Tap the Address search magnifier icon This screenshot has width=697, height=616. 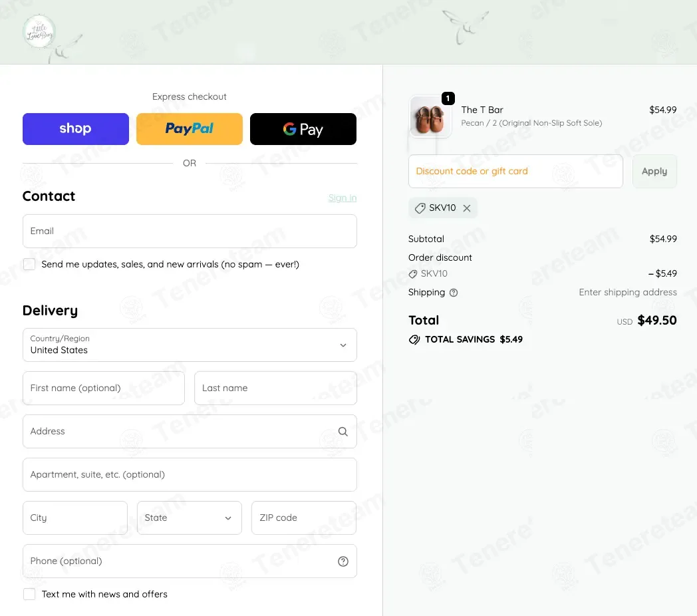343,432
